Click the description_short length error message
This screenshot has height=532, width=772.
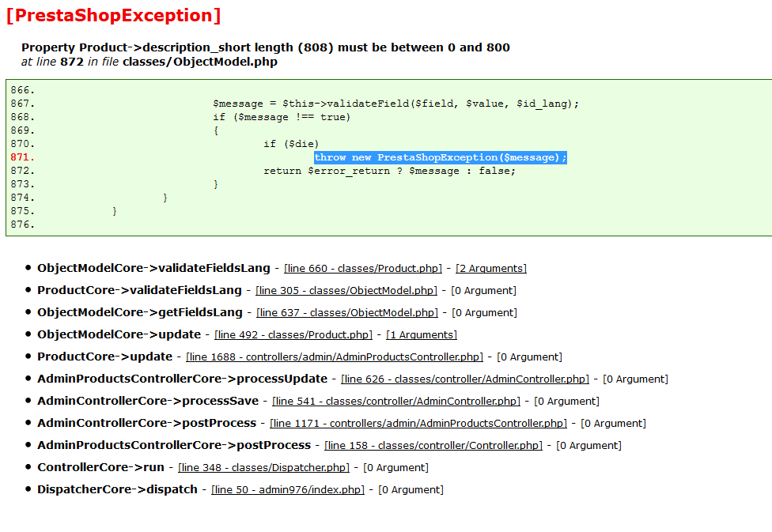[266, 47]
